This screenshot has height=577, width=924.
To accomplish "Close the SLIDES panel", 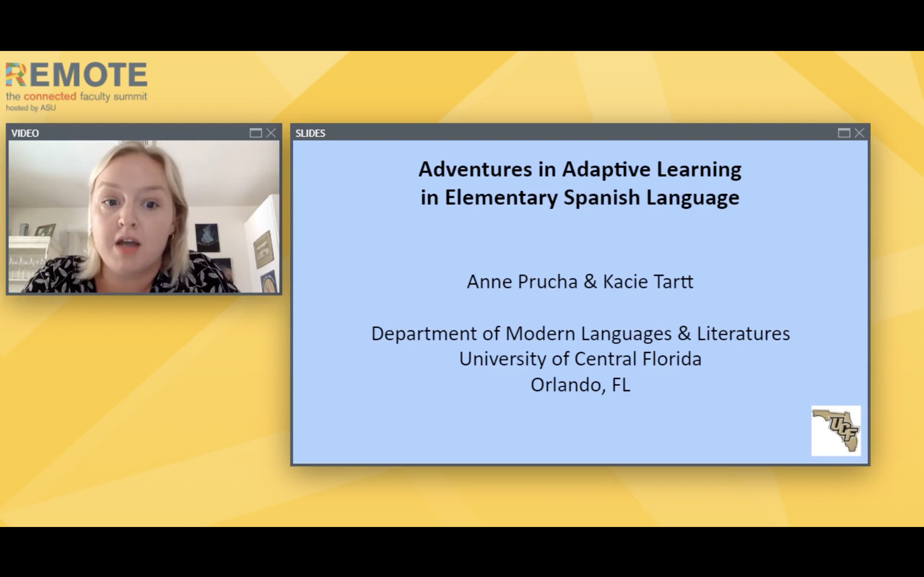I will pos(860,133).
